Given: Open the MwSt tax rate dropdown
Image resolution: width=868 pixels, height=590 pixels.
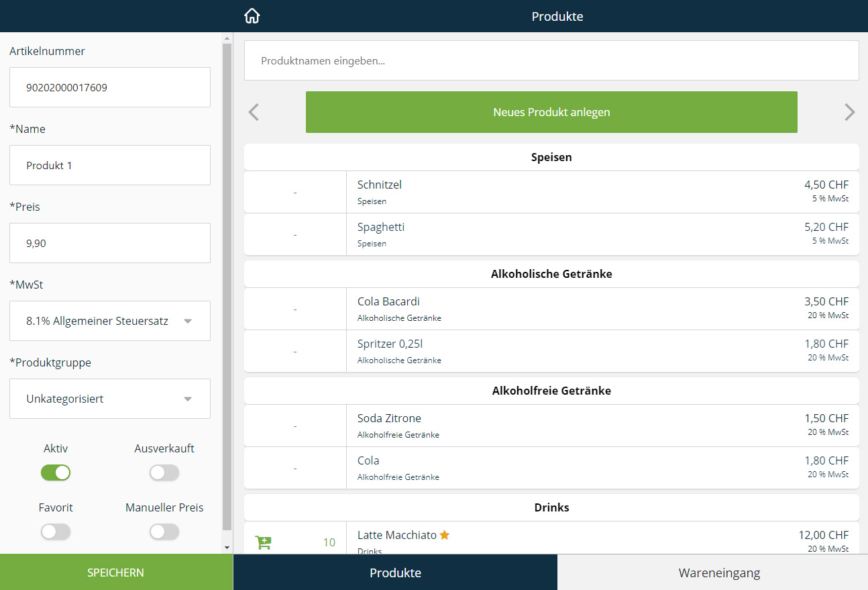Looking at the screenshot, I should 109,321.
